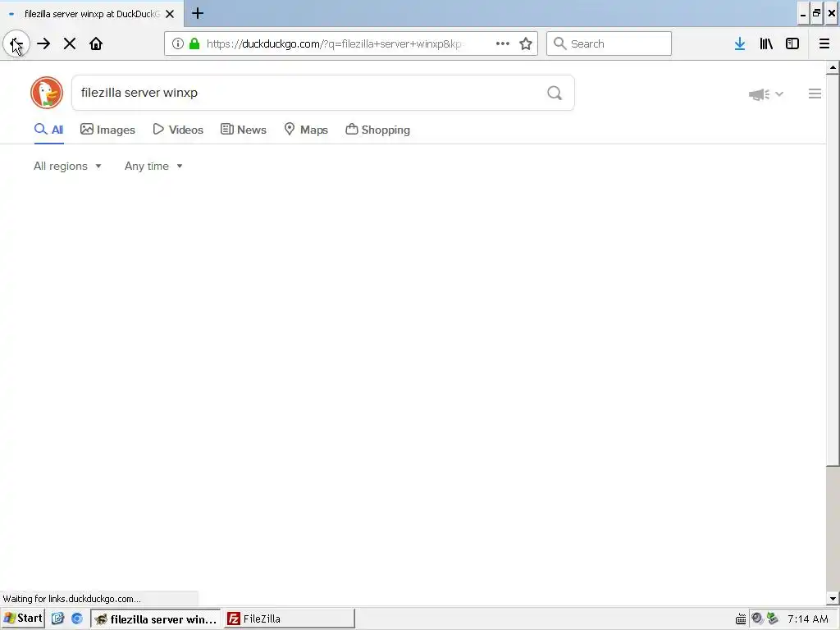Click the scrollbar down arrow
Viewport: 840px width, 630px height.
click(x=833, y=599)
